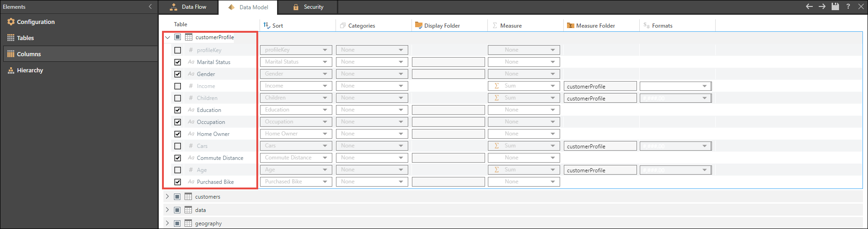Click the Display Folder field for Gender
868x229 pixels.
coord(448,74)
